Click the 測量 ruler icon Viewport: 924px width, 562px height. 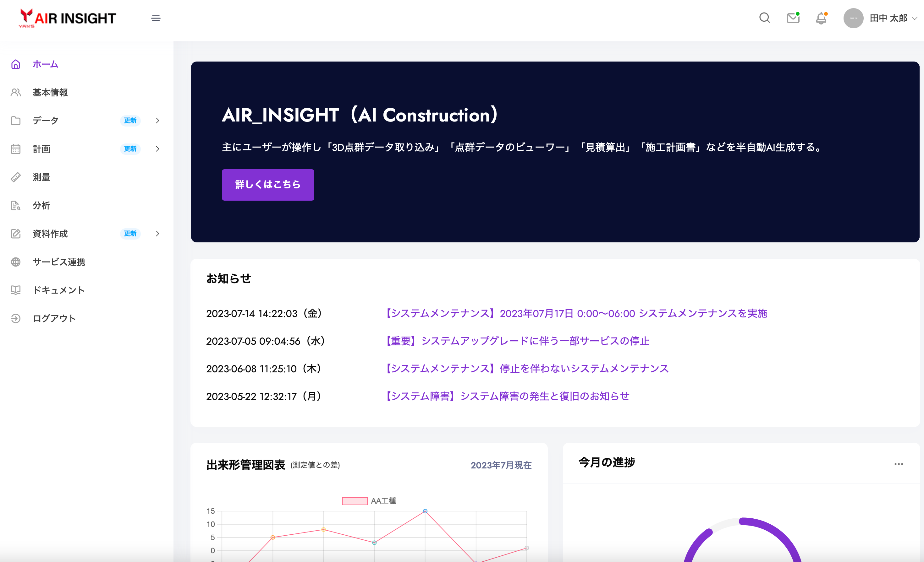[x=16, y=177]
